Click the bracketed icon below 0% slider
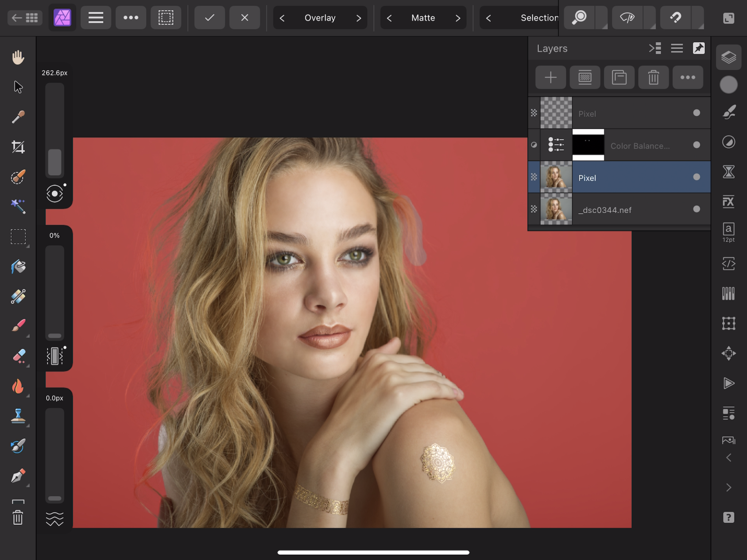747x560 pixels. 55,356
